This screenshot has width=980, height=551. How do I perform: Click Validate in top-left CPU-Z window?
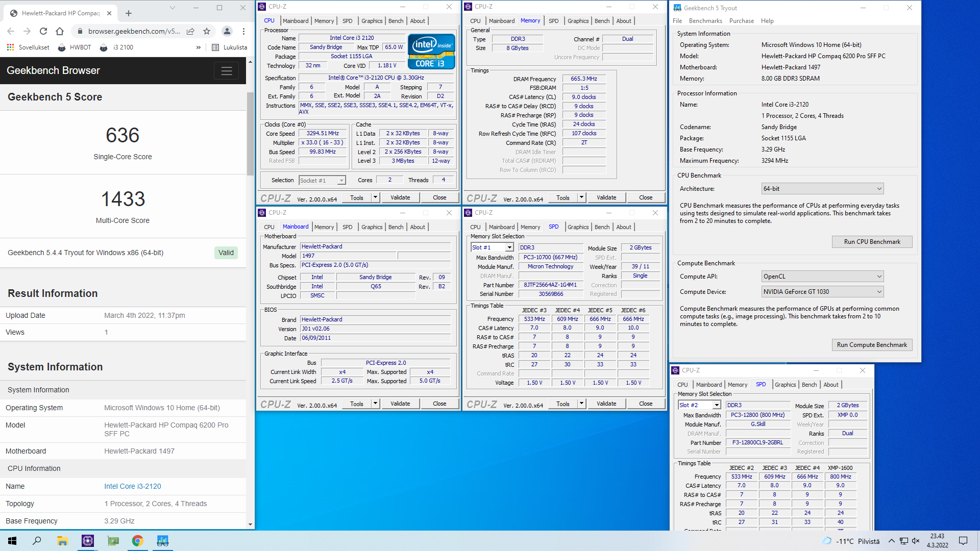[x=400, y=197]
